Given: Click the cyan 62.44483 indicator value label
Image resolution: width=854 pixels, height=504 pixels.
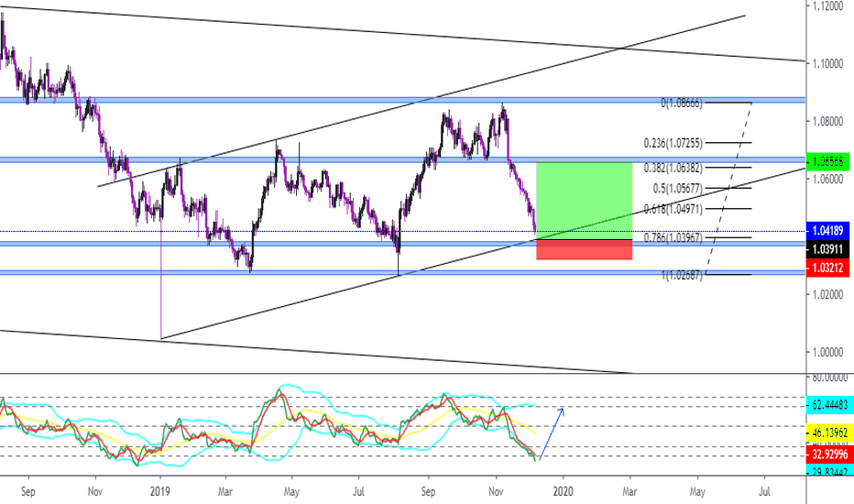Looking at the screenshot, I should pyautogui.click(x=827, y=403).
